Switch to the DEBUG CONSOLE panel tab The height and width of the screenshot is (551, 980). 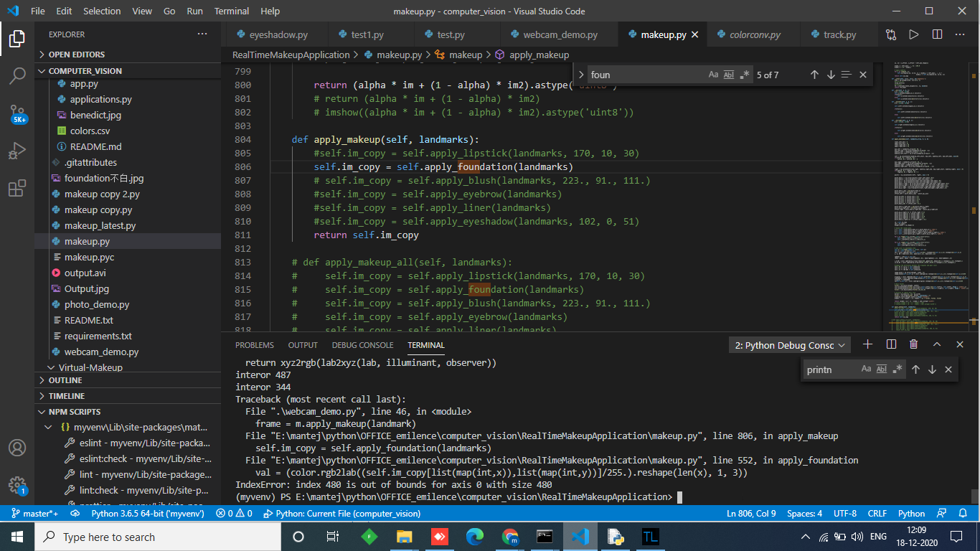[362, 345]
